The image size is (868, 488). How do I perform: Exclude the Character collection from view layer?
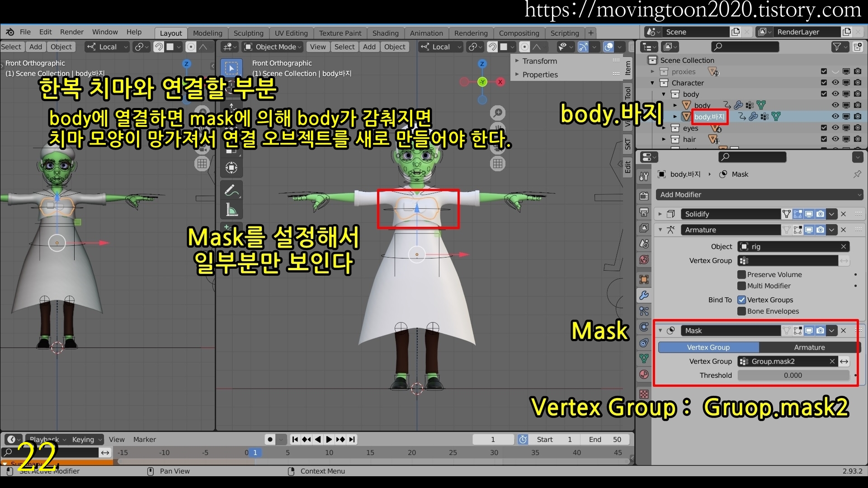(824, 83)
